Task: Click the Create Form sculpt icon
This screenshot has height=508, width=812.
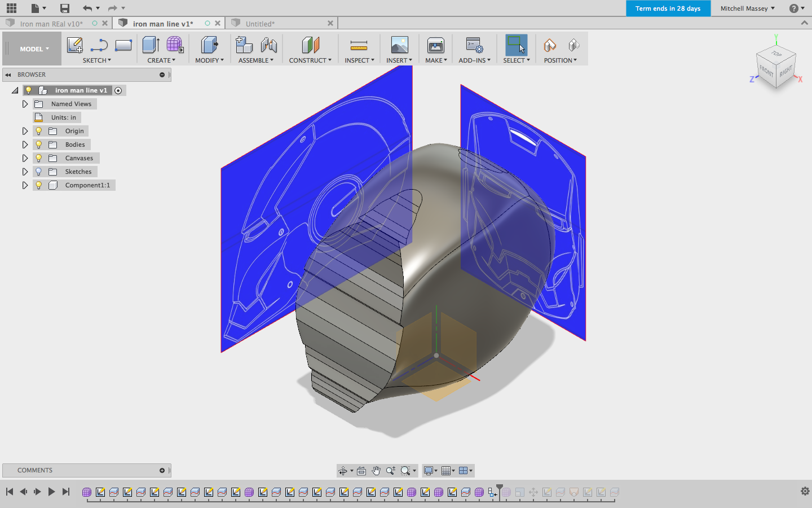Action: tap(175, 45)
